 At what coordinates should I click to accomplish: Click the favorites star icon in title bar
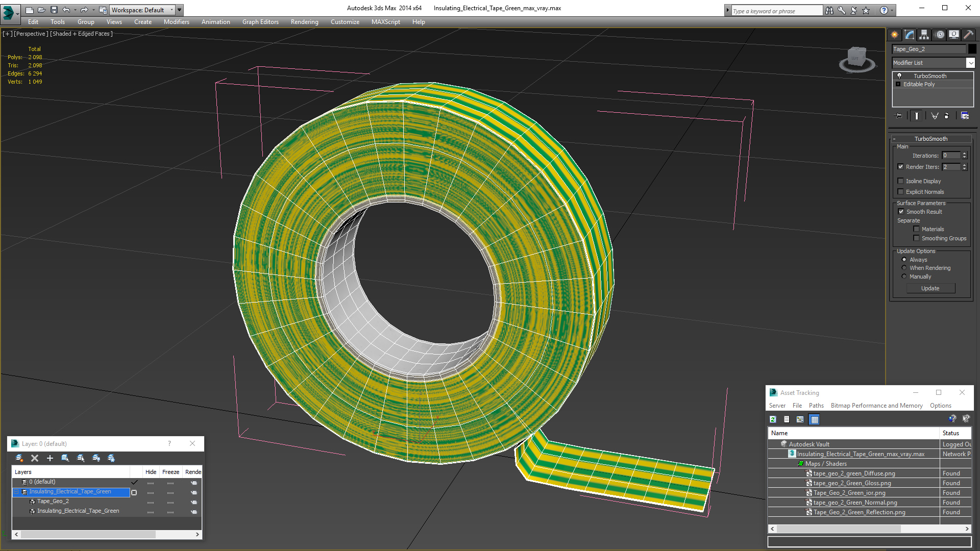pos(866,10)
